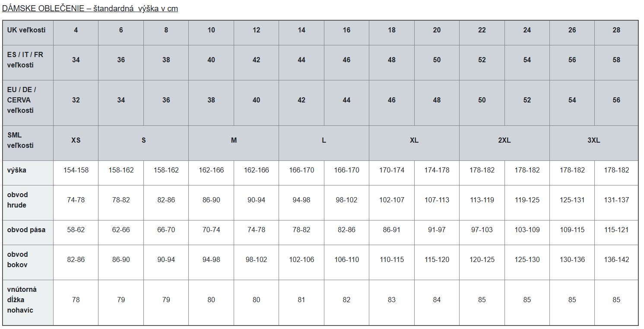Click chest value 131-137
Viewport: 644px width, 329px height.
tap(616, 200)
